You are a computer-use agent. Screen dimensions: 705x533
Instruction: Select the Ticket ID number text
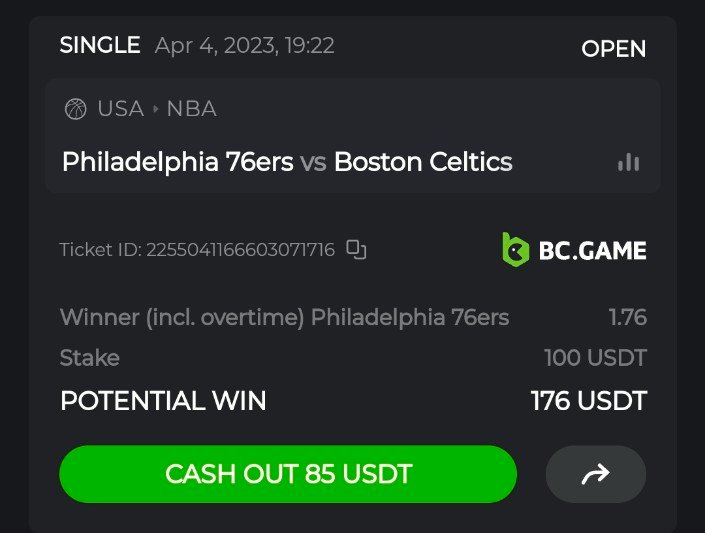[240, 250]
